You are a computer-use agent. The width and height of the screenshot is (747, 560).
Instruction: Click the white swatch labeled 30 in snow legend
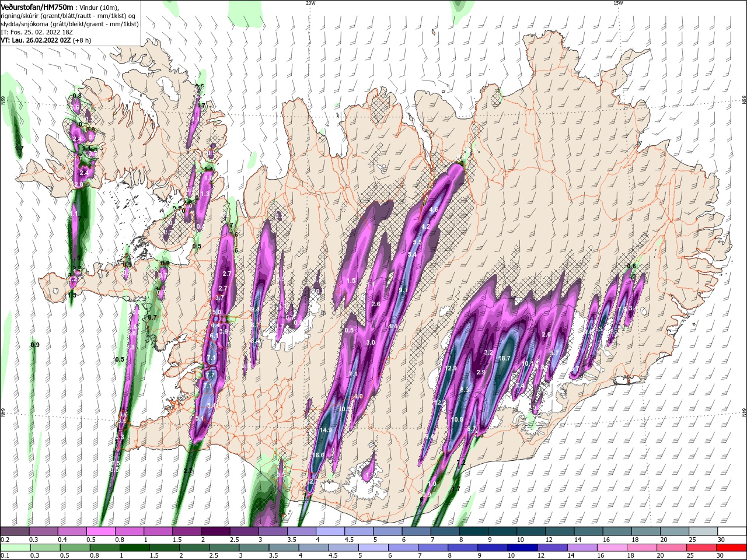pyautogui.click(x=731, y=531)
